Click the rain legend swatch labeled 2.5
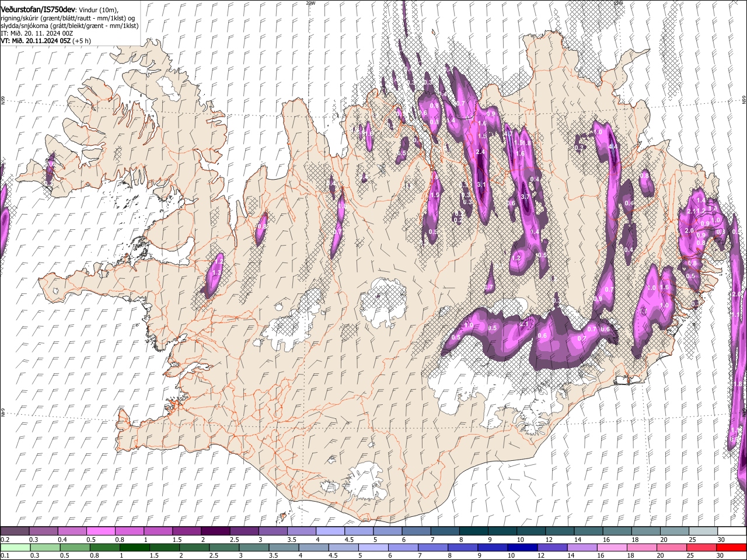 tap(224, 547)
